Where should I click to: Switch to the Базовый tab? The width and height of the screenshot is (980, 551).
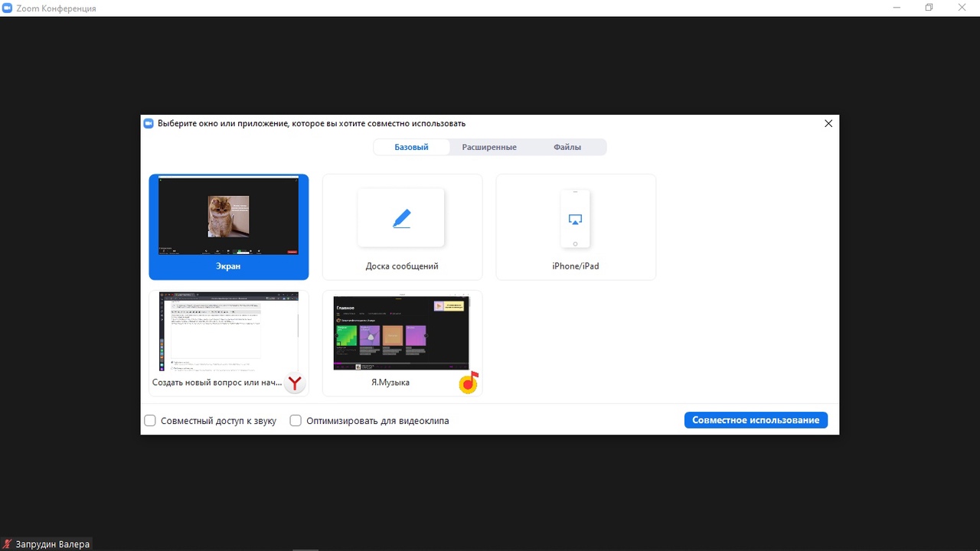pyautogui.click(x=411, y=147)
